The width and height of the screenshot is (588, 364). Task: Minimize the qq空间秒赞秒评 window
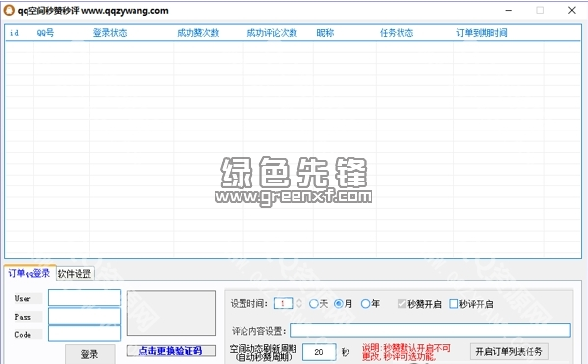pyautogui.click(x=508, y=10)
